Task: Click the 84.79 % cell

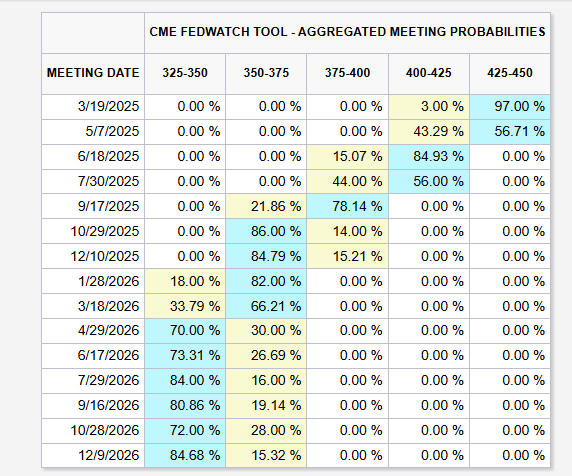Action: click(x=266, y=256)
